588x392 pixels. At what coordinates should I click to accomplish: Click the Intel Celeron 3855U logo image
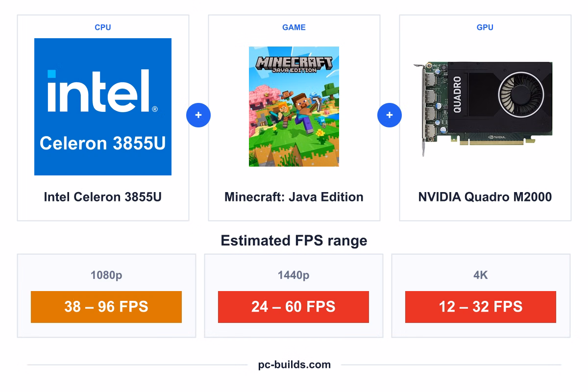pyautogui.click(x=103, y=107)
